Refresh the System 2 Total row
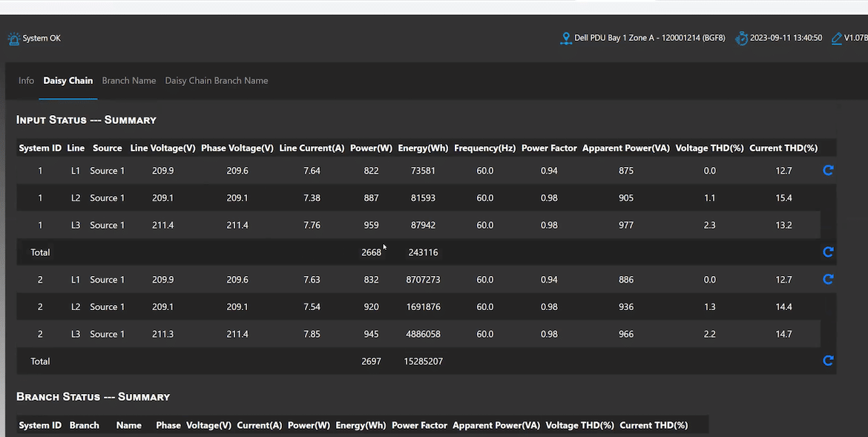Screen dimensions: 868x437 (x=828, y=361)
